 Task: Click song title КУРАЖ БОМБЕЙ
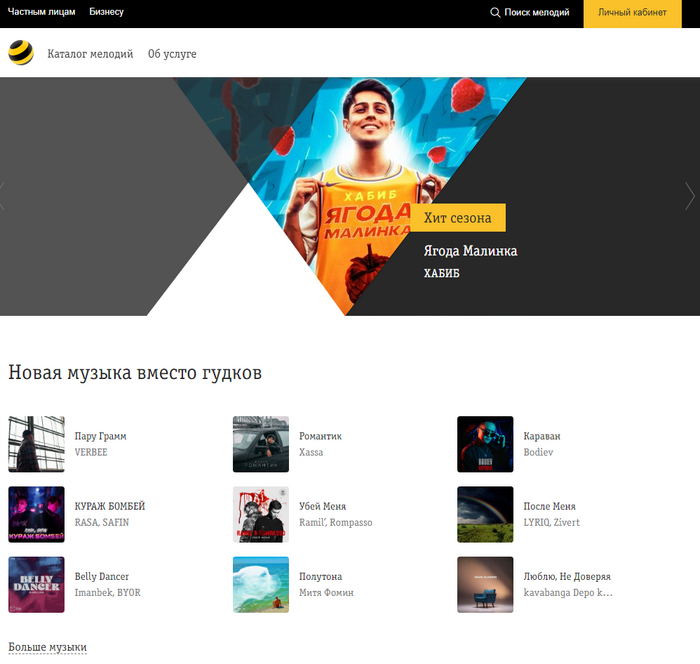[x=110, y=506]
